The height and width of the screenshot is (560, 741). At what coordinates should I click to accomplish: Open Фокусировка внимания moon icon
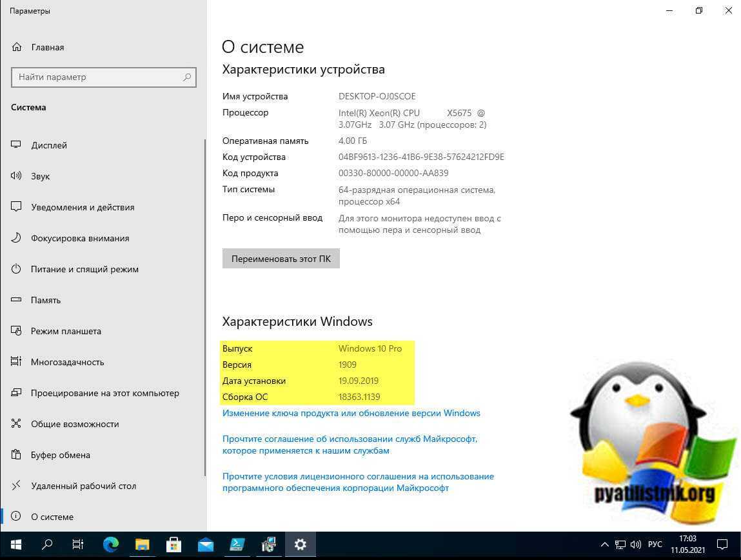(x=17, y=238)
